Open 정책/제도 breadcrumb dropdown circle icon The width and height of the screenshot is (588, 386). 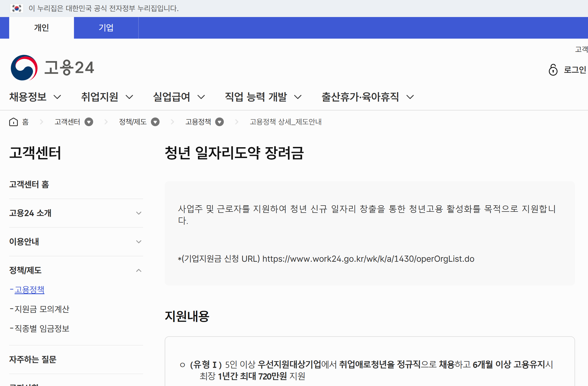(155, 122)
